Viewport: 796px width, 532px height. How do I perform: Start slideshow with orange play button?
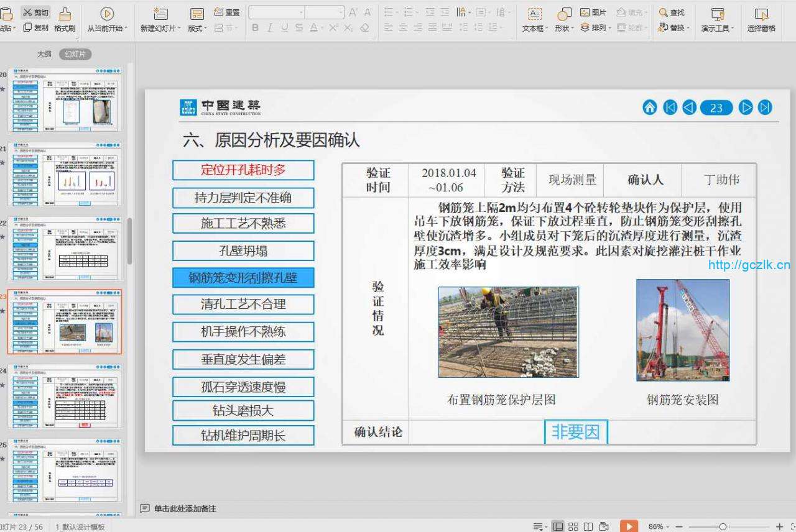(x=629, y=526)
